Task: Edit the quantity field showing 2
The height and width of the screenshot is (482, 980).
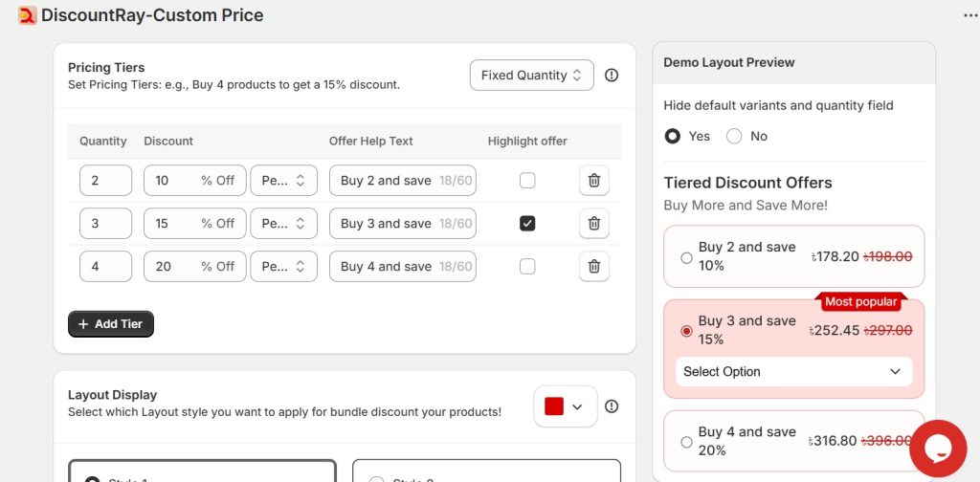Action: [105, 181]
